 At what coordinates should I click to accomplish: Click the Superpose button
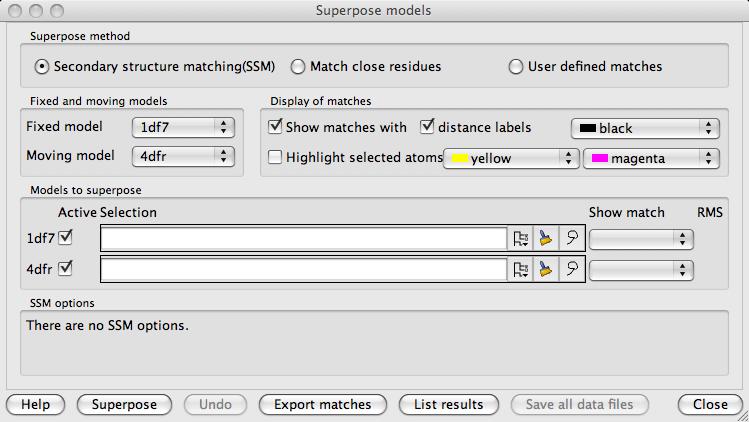(x=124, y=405)
